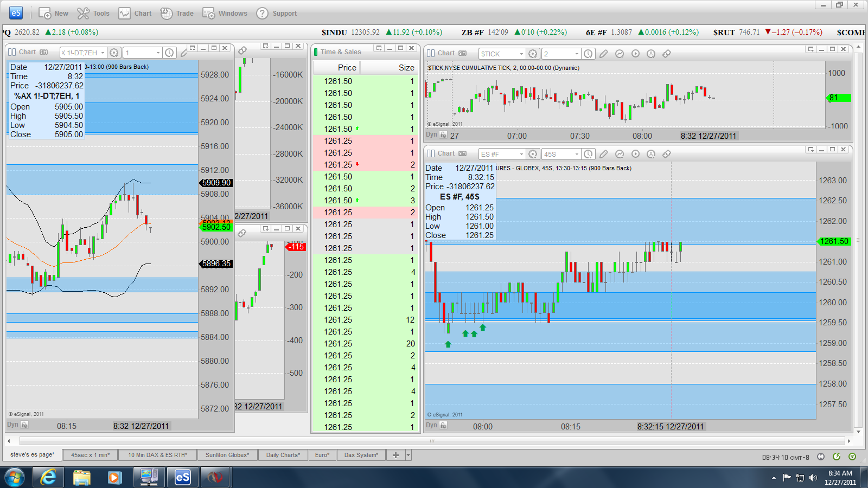The height and width of the screenshot is (488, 868).
Task: Open Time & Sales window options dropdown
Action: 379,48
